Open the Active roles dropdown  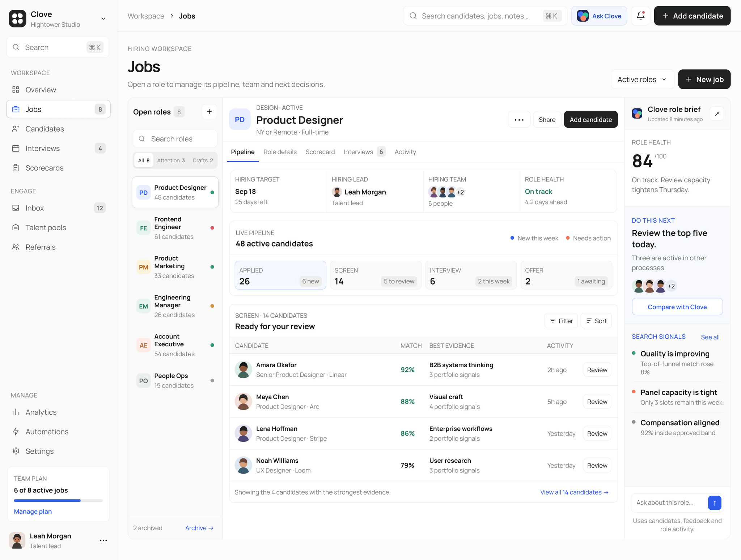[x=642, y=80]
